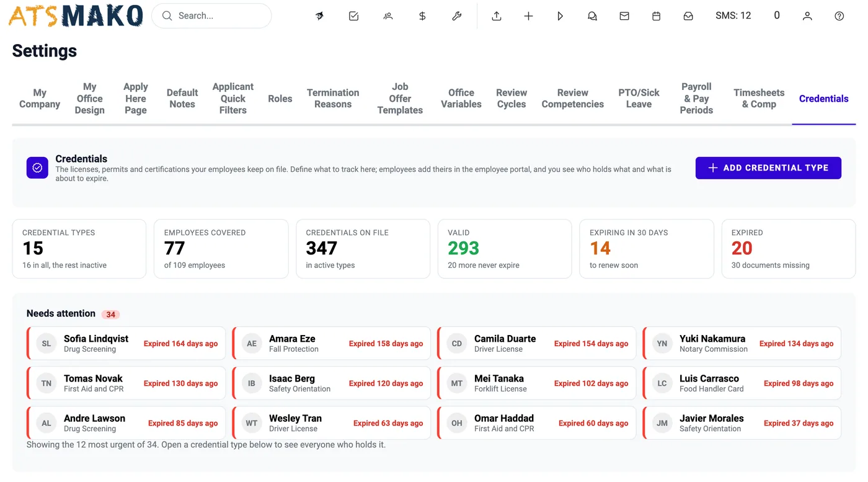Open Payroll & Pay Periods tab

coord(696,99)
